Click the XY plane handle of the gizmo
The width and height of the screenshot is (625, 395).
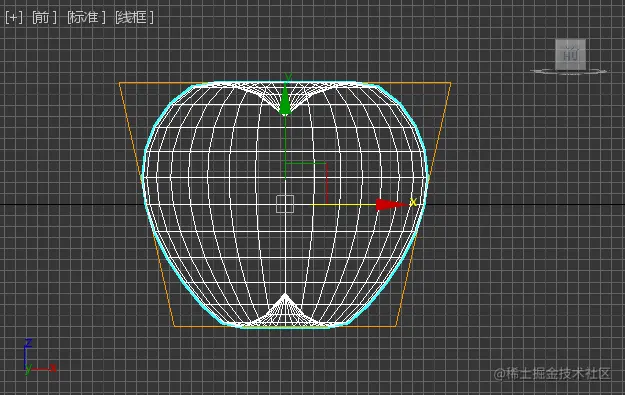(x=306, y=183)
